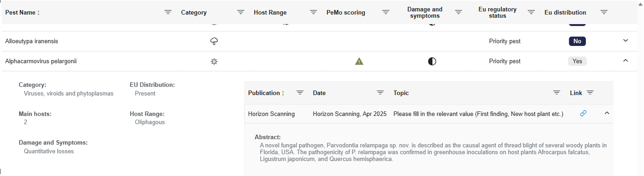Click the 'Please fill in the relevant value' topic
The width and height of the screenshot is (644, 176).
click(478, 114)
